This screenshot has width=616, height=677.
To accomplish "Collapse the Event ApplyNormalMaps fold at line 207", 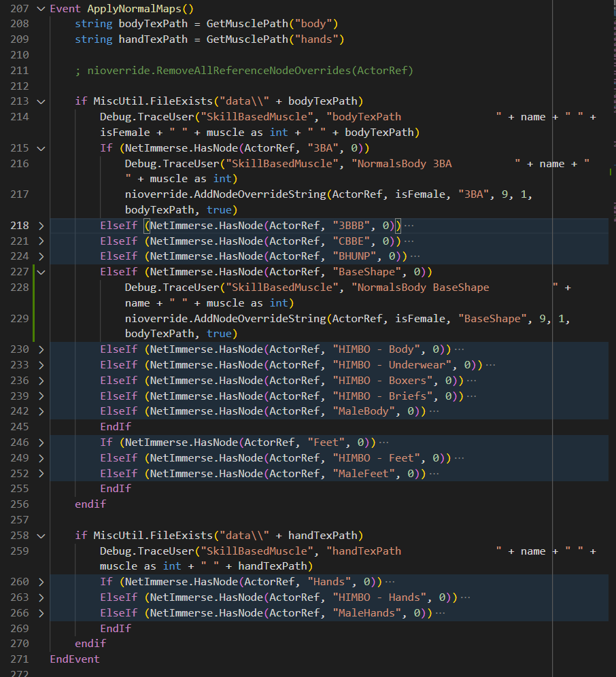I will [x=41, y=9].
